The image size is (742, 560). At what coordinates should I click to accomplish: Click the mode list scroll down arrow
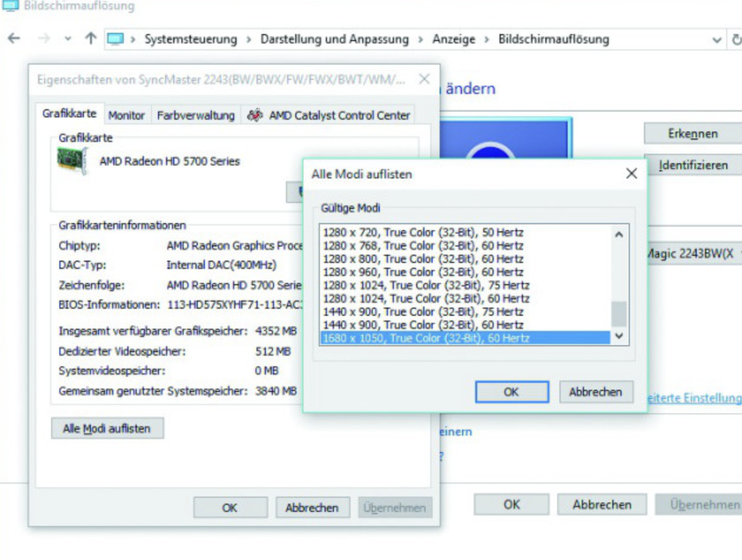click(x=619, y=336)
